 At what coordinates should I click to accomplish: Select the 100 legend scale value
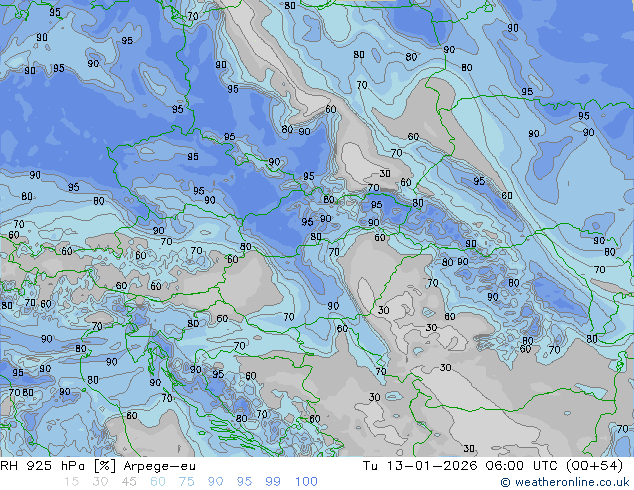pos(306,482)
